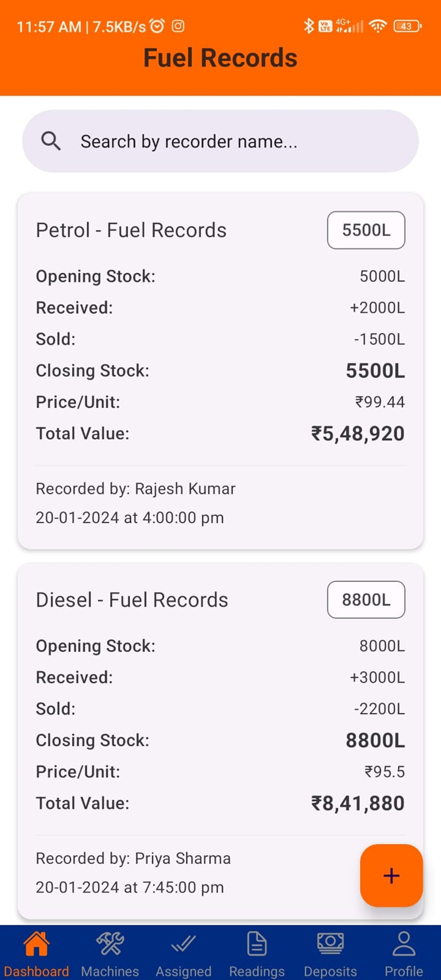Viewport: 441px width, 980px height.
Task: Tap the plus add-record button
Action: coord(391,875)
